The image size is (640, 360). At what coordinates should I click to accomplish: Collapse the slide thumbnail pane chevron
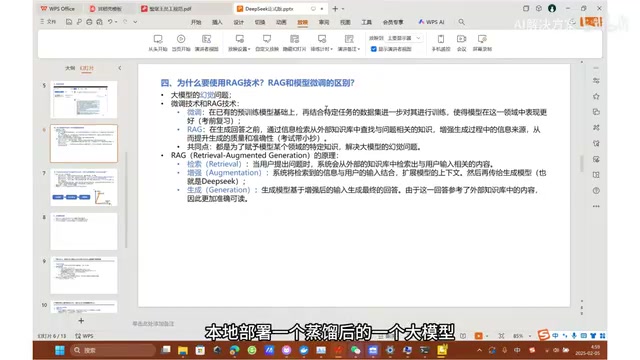tap(120, 68)
